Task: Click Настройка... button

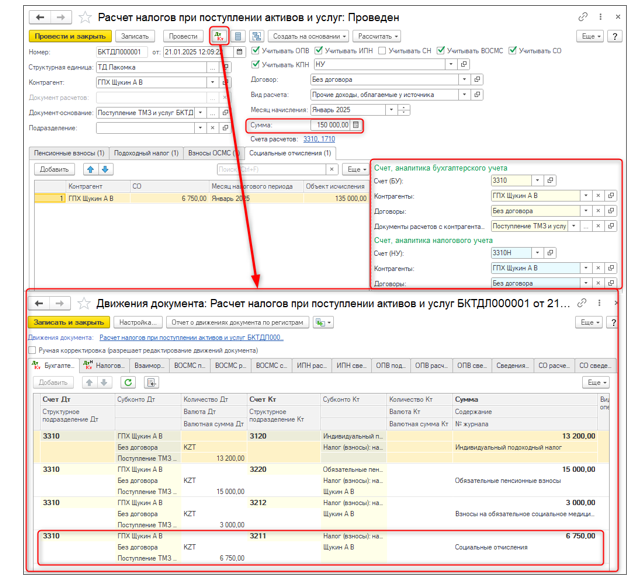Action: (x=138, y=322)
